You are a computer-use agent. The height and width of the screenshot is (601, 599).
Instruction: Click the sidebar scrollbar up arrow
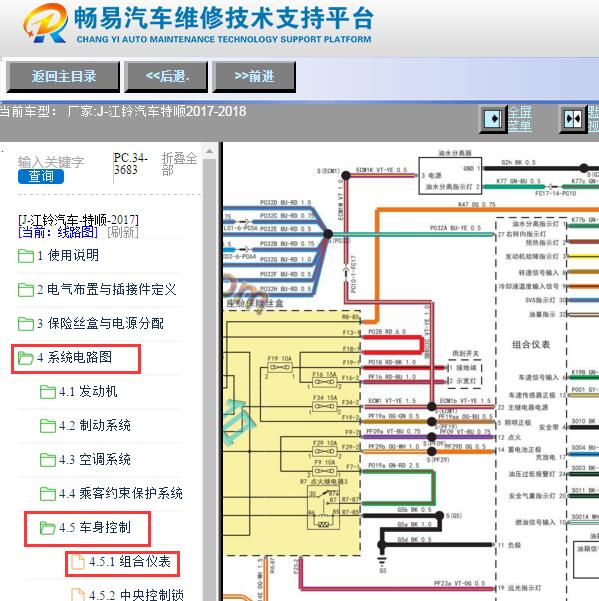coord(209,151)
